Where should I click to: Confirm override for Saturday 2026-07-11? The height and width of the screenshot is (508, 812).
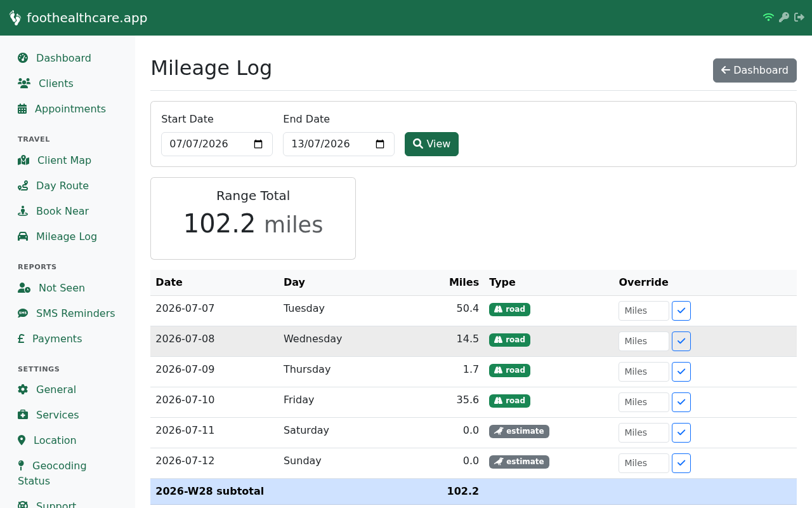tap(681, 432)
